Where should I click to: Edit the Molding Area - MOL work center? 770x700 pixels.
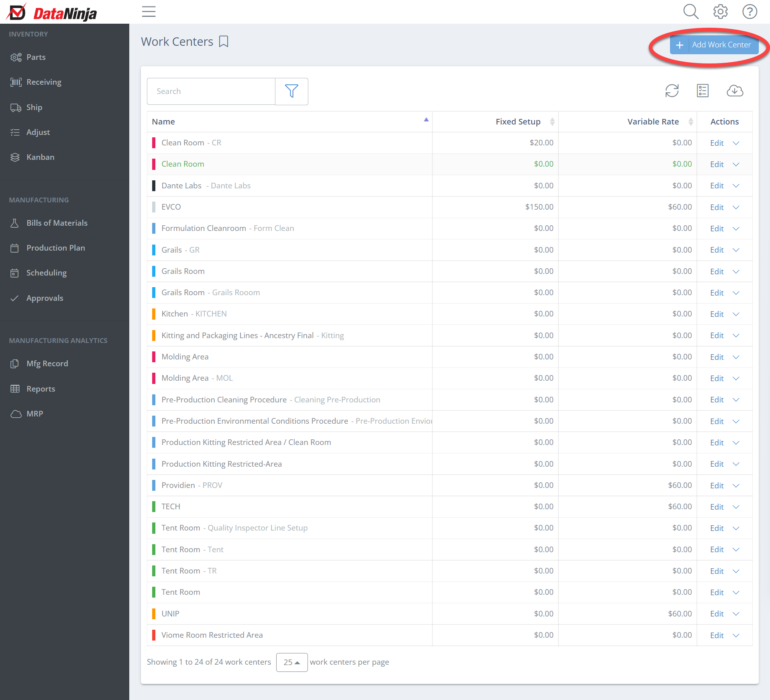717,378
